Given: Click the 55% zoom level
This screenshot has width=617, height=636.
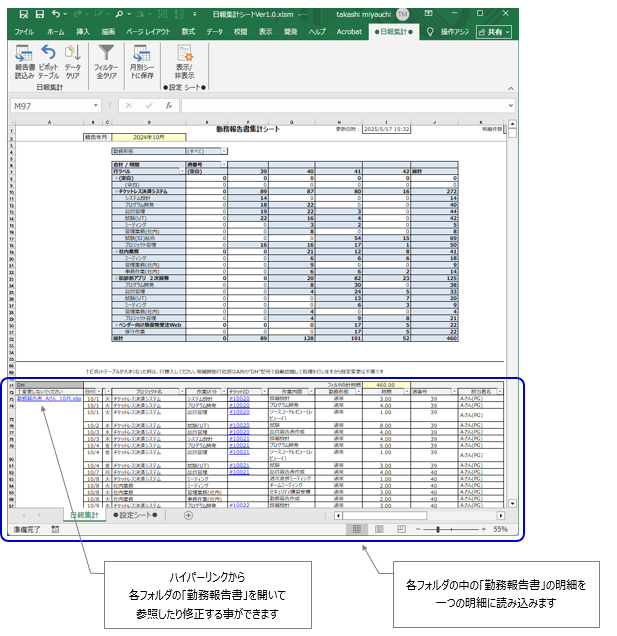Looking at the screenshot, I should pyautogui.click(x=500, y=529).
